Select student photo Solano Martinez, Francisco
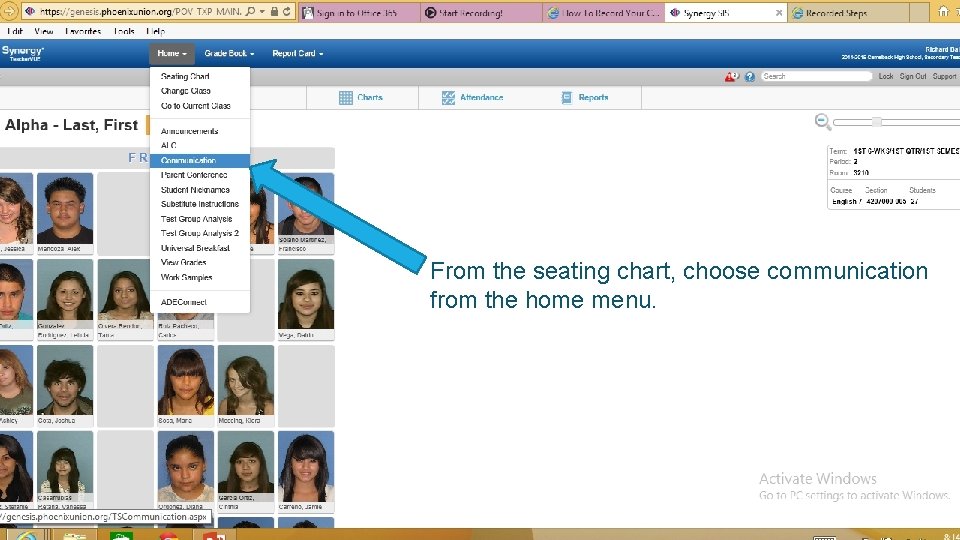Screen dimensions: 960x540 click(306, 213)
